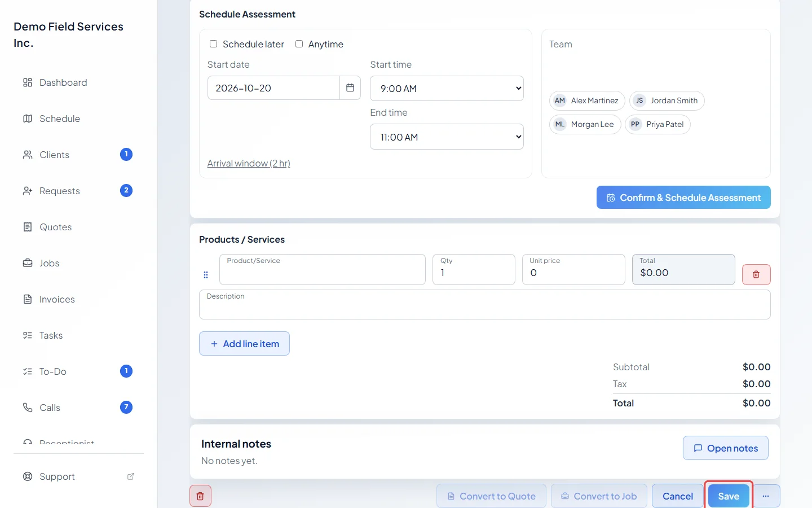
Task: Click Demo Field Services Inc. title
Action: coord(68,34)
